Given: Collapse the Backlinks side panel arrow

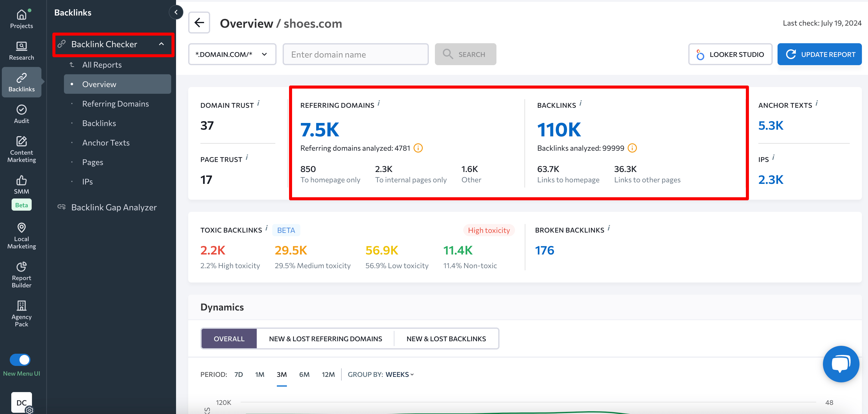Looking at the screenshot, I should 175,12.
